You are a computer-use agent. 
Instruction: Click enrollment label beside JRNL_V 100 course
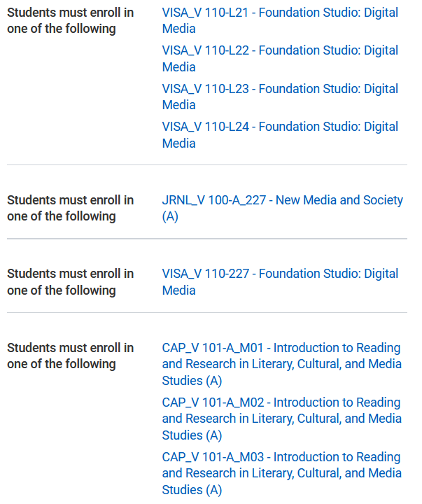pyautogui.click(x=71, y=208)
